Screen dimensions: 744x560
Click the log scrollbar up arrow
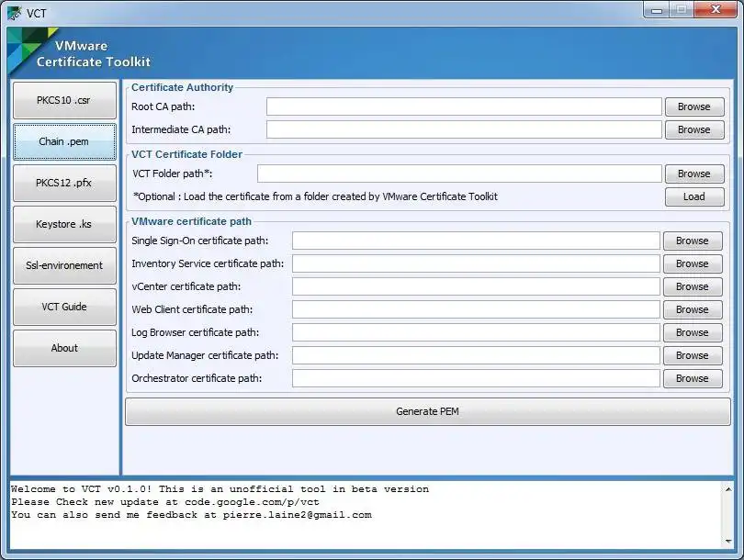pyautogui.click(x=728, y=489)
